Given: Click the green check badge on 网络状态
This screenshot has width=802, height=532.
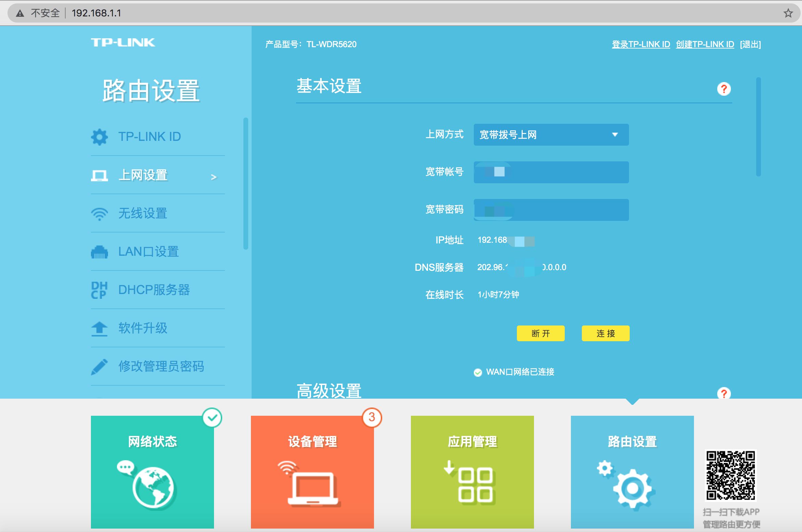Looking at the screenshot, I should click(x=212, y=417).
